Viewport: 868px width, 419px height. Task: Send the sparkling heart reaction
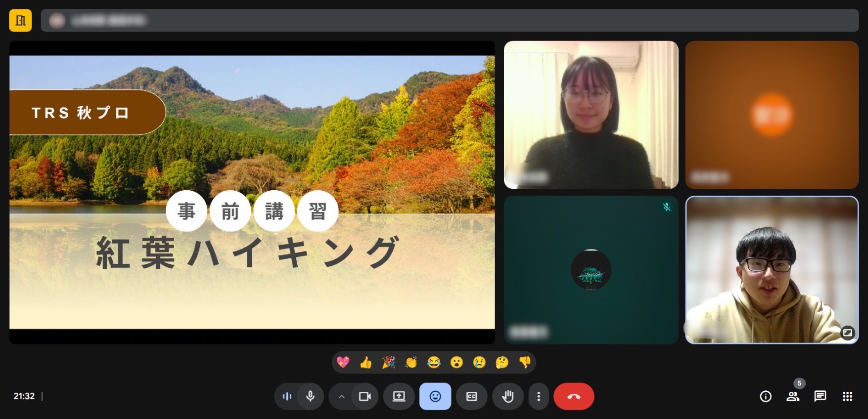(343, 363)
